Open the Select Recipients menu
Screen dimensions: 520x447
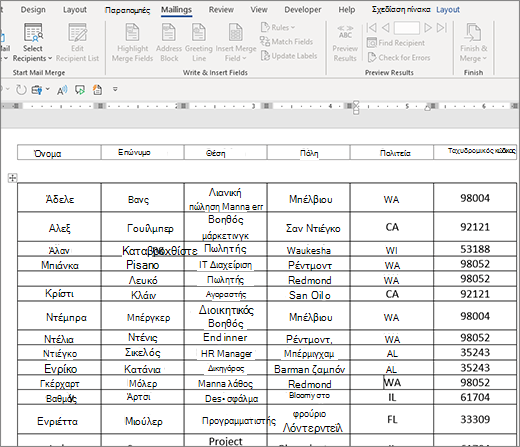click(33, 43)
